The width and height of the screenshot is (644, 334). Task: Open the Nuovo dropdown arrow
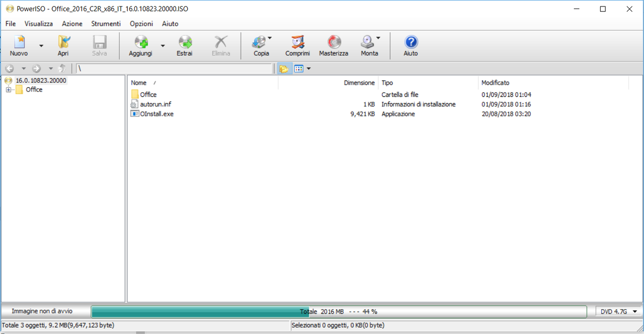pos(41,46)
